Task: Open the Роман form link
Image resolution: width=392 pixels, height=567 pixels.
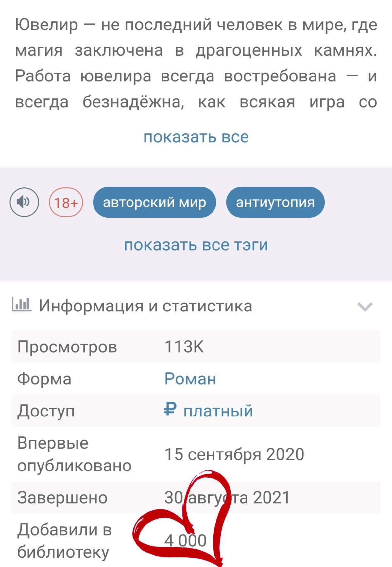Action: pyautogui.click(x=190, y=379)
